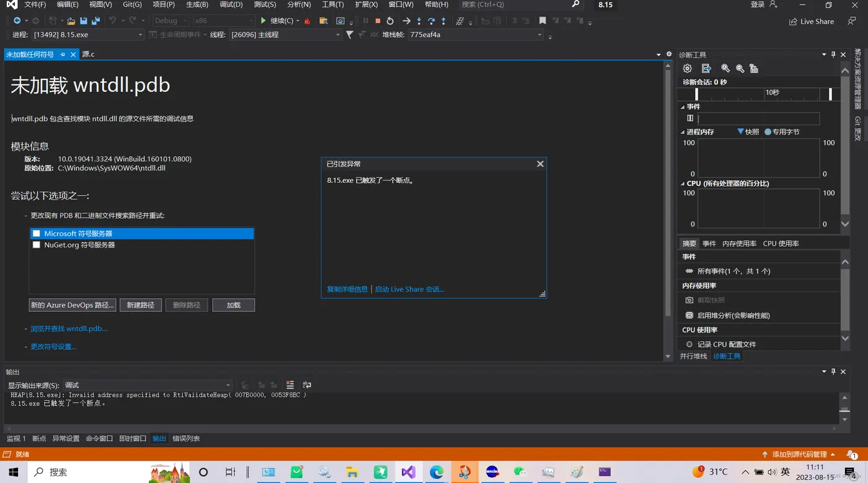Open the 线程 主线程 dropdown

click(338, 35)
